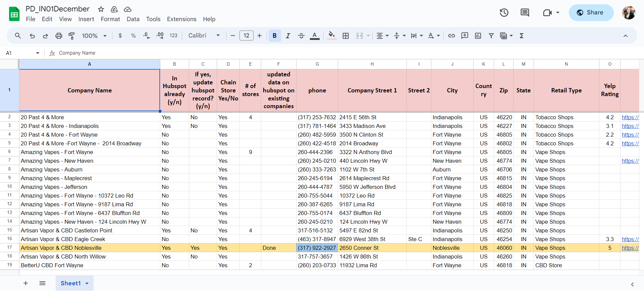Open text wrapping dropdown
The width and height of the screenshot is (644, 291).
click(x=417, y=35)
